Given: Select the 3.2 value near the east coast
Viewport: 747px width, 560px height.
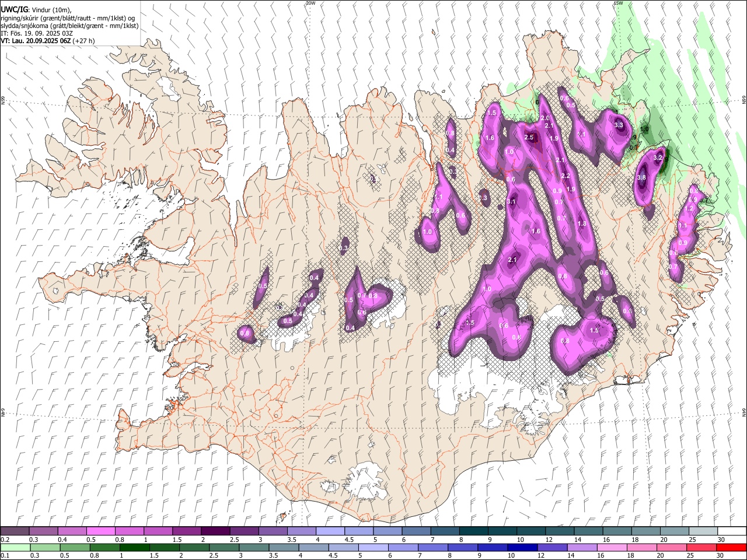Looking at the screenshot, I should [657, 157].
